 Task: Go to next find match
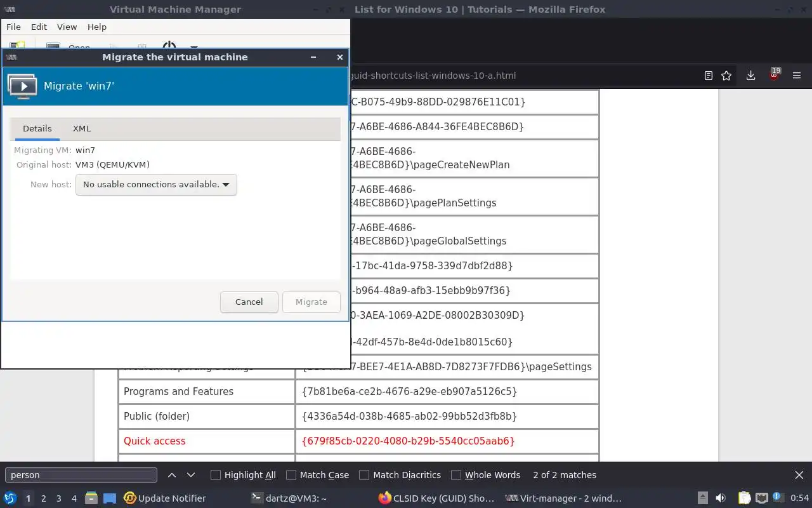[191, 475]
